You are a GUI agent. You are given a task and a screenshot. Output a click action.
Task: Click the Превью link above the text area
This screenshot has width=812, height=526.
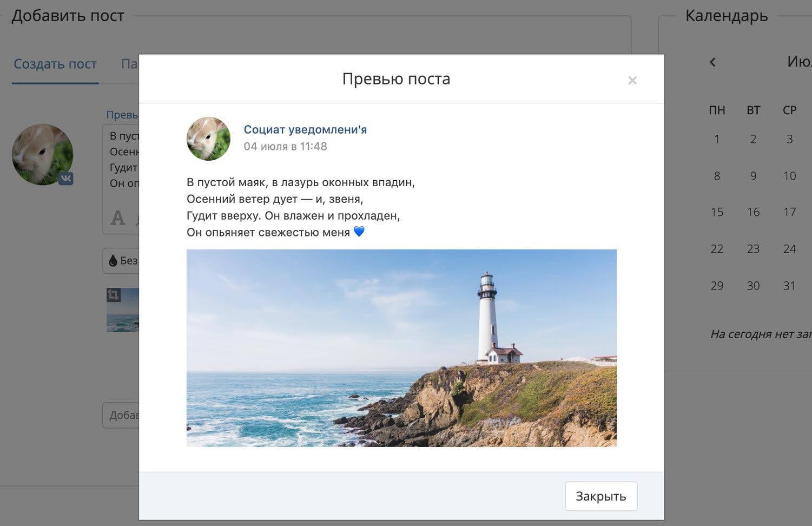point(122,115)
